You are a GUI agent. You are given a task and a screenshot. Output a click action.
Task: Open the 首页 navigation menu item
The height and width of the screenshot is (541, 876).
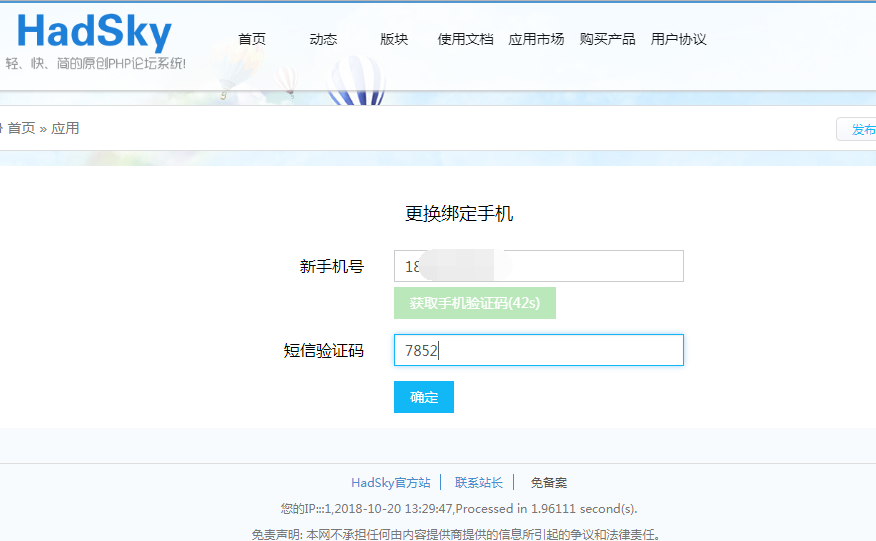(x=252, y=39)
